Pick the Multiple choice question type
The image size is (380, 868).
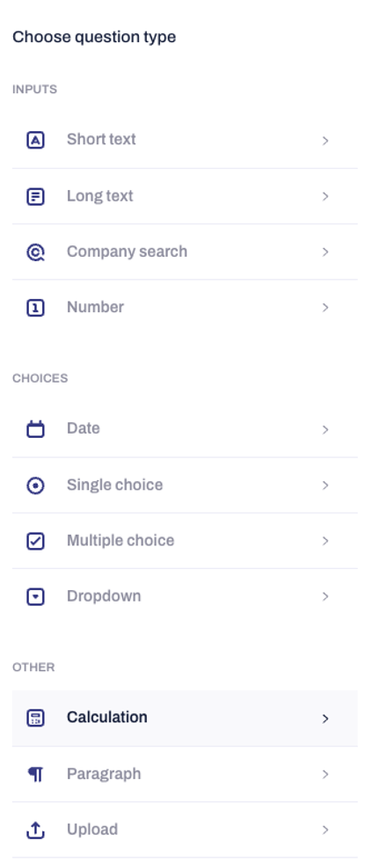click(185, 541)
